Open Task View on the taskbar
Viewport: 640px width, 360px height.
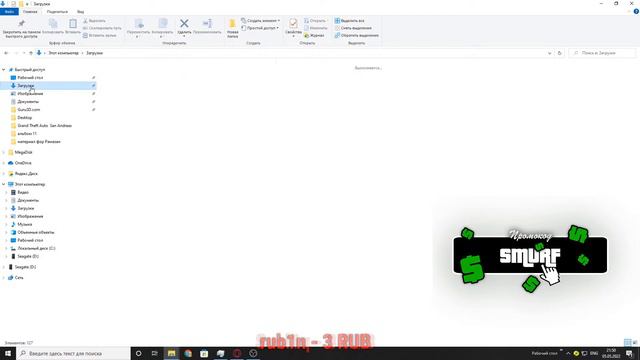click(x=155, y=353)
